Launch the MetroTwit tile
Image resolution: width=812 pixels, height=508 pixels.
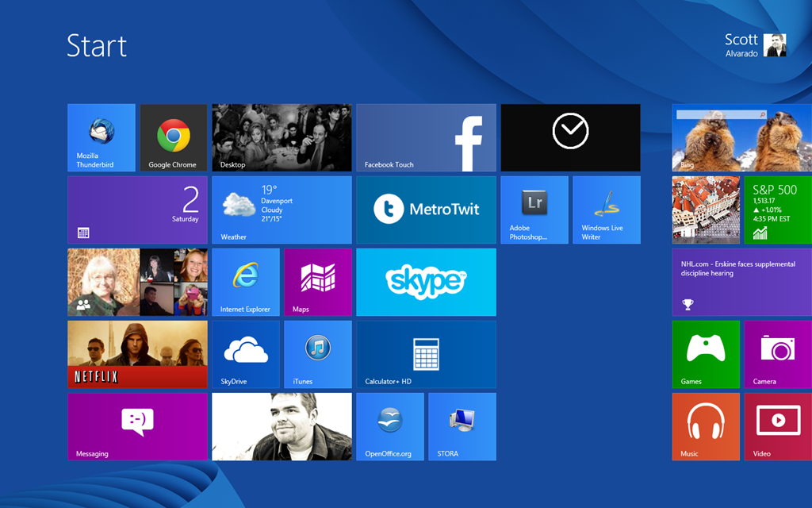click(426, 210)
